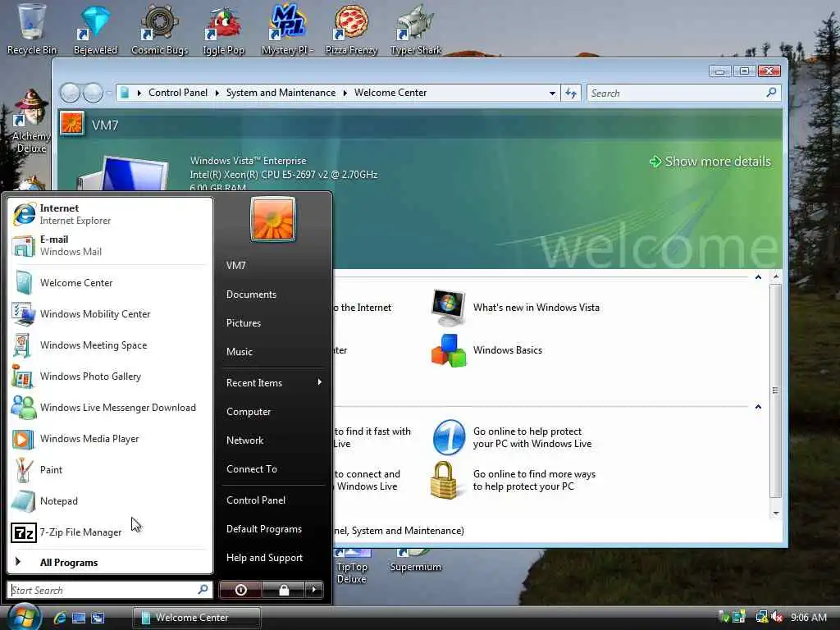Launch Cosmic Bugs desktop shortcut
Image resolution: width=840 pixels, height=630 pixels.
160,30
